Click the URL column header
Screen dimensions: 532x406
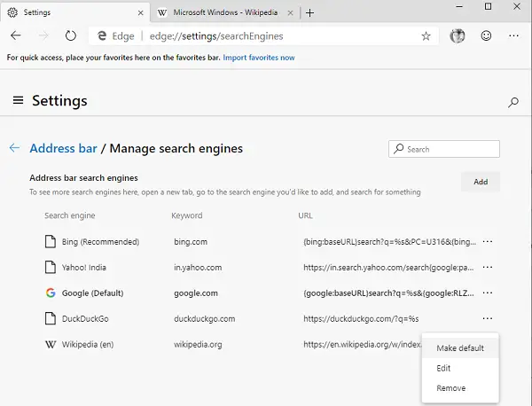pyautogui.click(x=305, y=215)
